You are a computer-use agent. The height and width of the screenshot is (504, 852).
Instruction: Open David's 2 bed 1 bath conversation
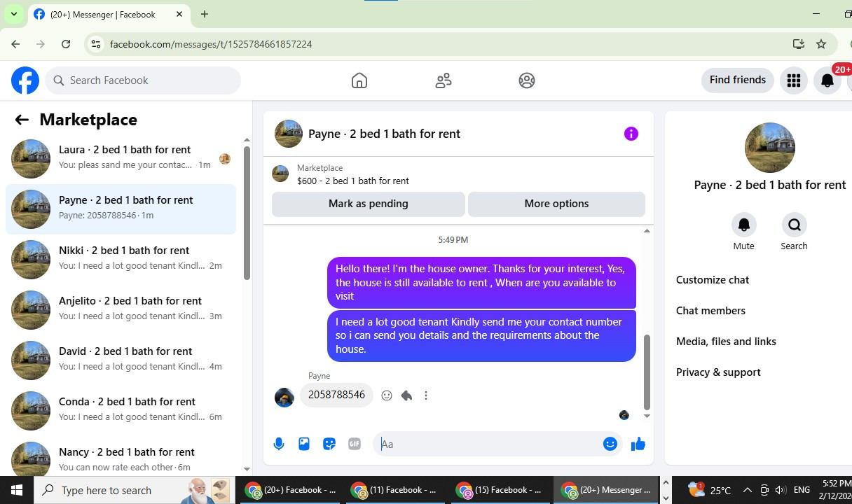click(121, 360)
